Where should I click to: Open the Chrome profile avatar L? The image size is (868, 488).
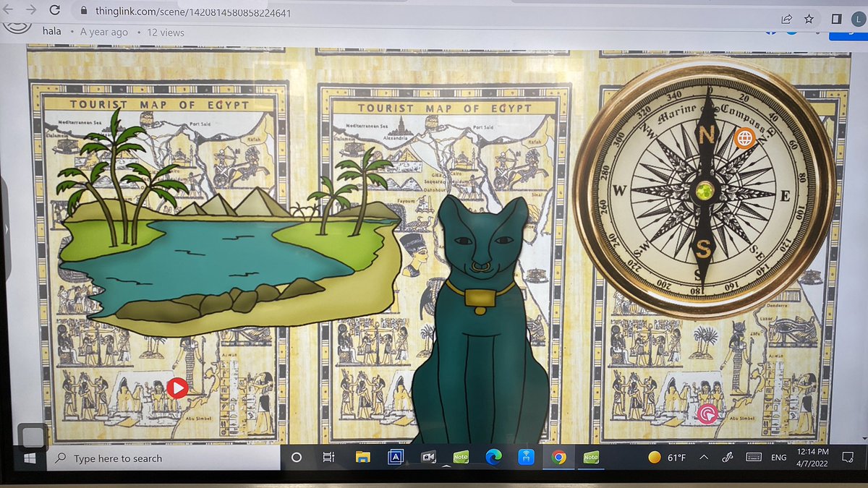(x=859, y=20)
